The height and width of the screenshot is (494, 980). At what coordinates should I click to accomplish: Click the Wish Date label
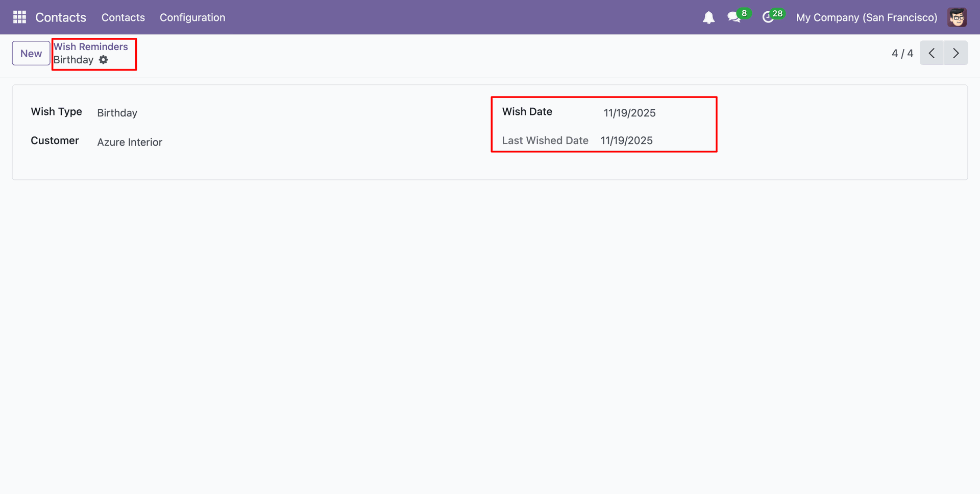[x=527, y=111]
